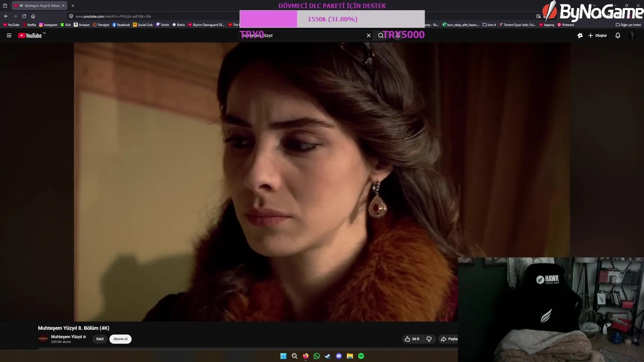The width and height of the screenshot is (644, 362).
Task: Open the Torrent Oyun indir bookmark
Action: [x=517, y=25]
